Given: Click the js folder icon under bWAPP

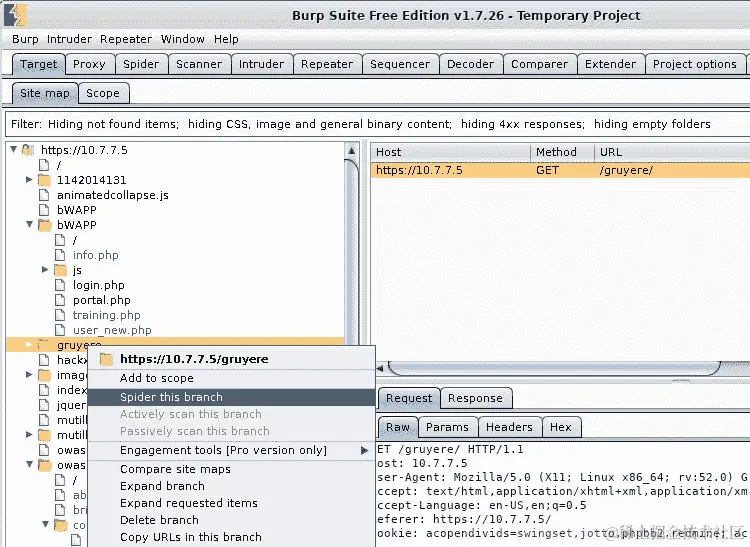Looking at the screenshot, I should click(60, 270).
